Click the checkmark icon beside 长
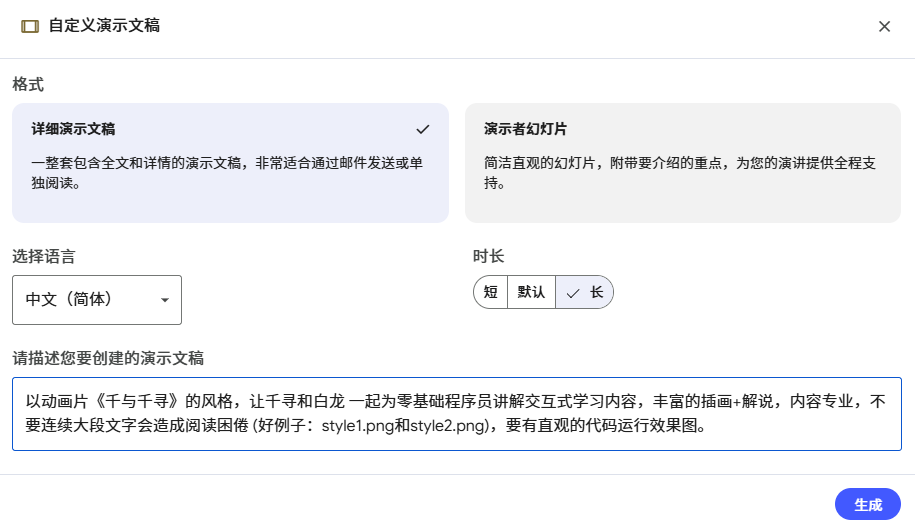This screenshot has width=915, height=524. pyautogui.click(x=573, y=293)
